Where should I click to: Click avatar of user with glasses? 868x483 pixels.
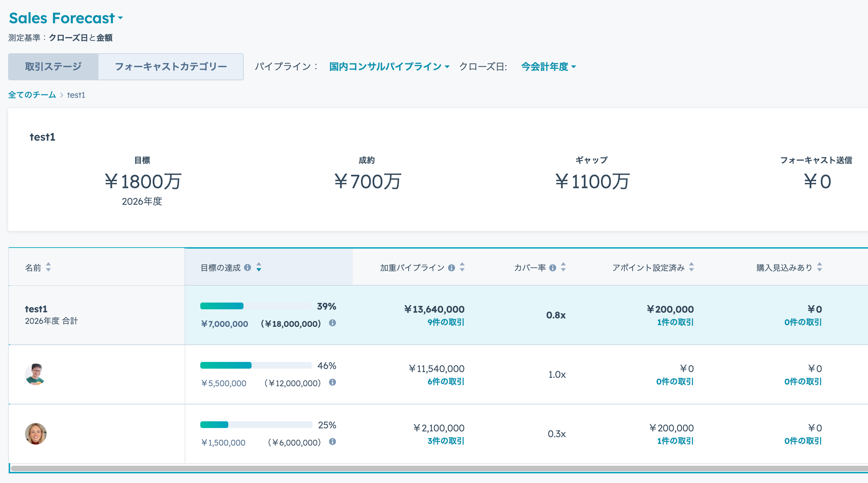[35, 374]
